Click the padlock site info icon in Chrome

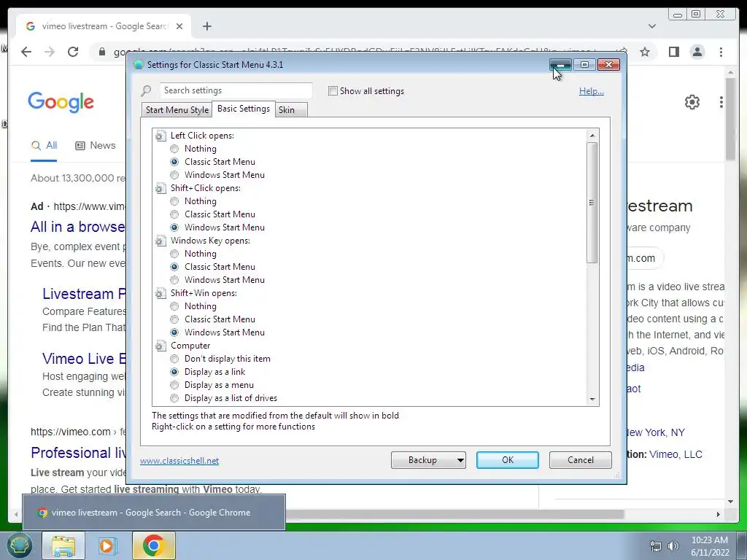click(x=101, y=52)
